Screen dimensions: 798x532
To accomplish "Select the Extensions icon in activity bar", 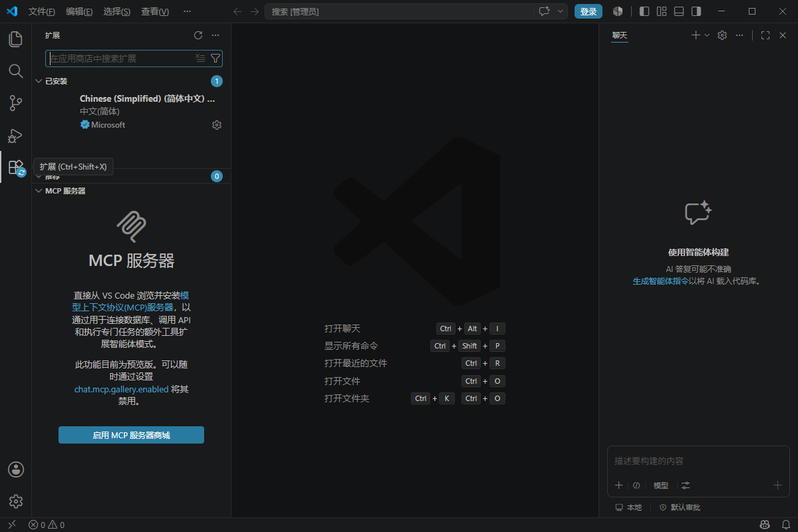I will [15, 168].
